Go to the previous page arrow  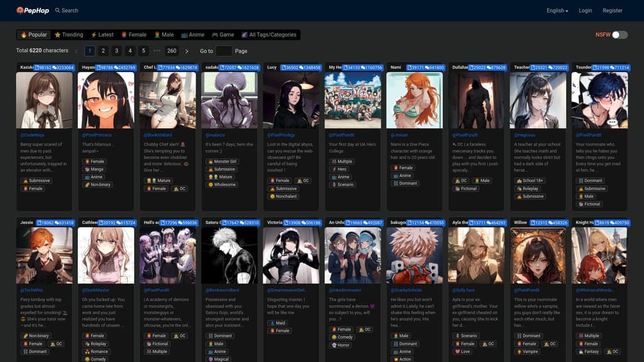[76, 51]
